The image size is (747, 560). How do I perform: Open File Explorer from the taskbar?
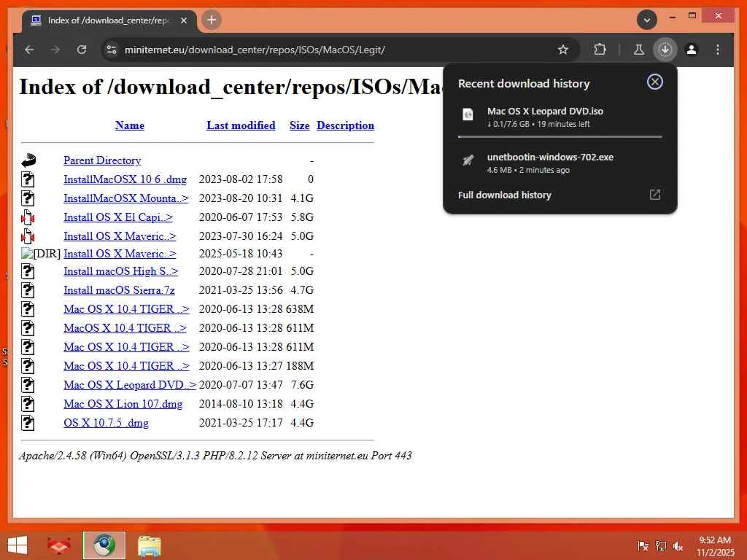pos(149,546)
